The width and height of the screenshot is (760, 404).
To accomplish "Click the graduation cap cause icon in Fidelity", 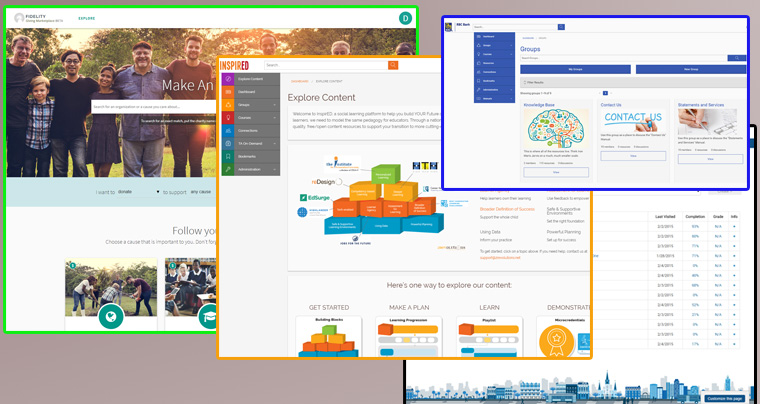I will [x=207, y=316].
